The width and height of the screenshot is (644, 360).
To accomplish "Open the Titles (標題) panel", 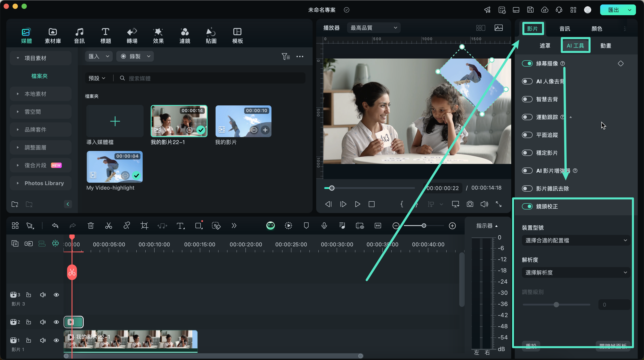I will pyautogui.click(x=106, y=36).
